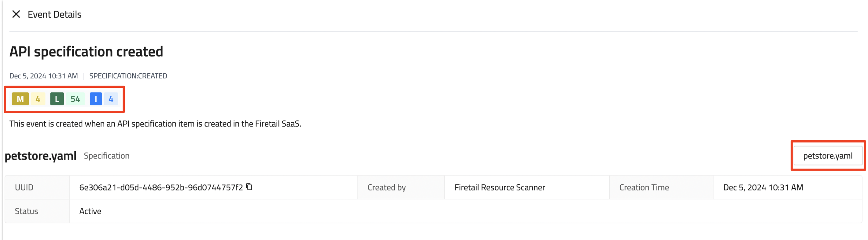Click the yellow M severity badge
This screenshot has width=868, height=240.
20,99
